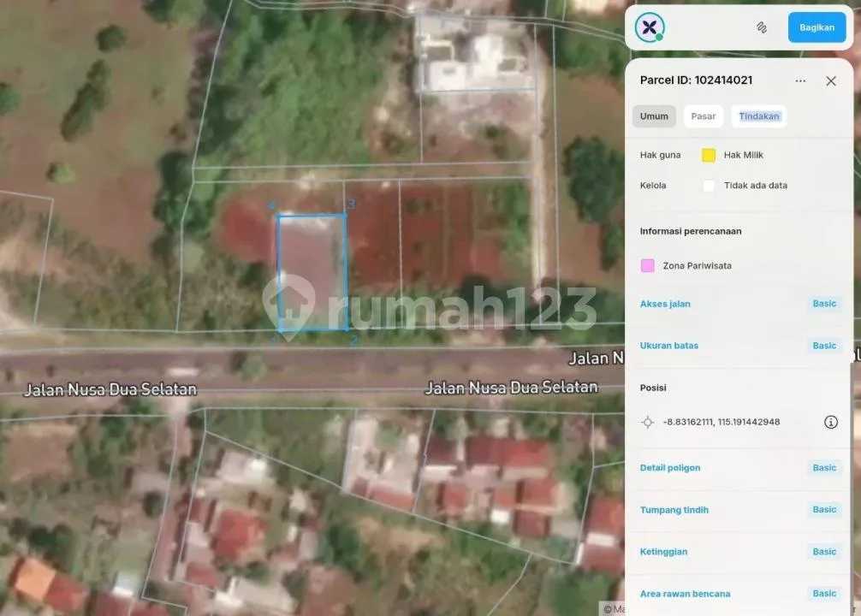The image size is (861, 616).
Task: Click the Tidak ada data text
Action: (755, 186)
